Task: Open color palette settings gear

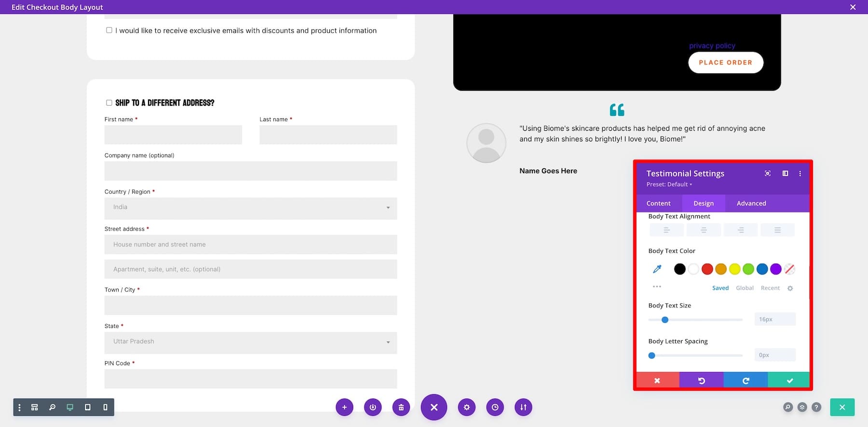Action: click(790, 288)
